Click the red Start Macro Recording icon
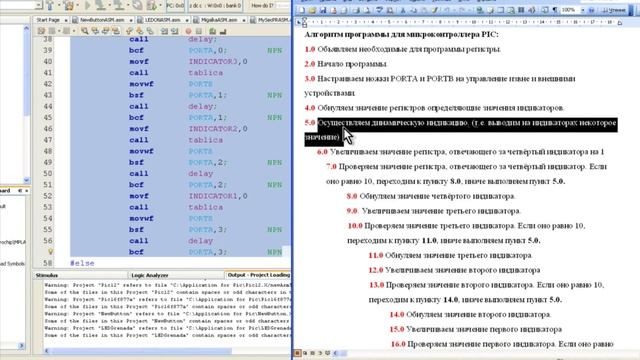 [188, 31]
